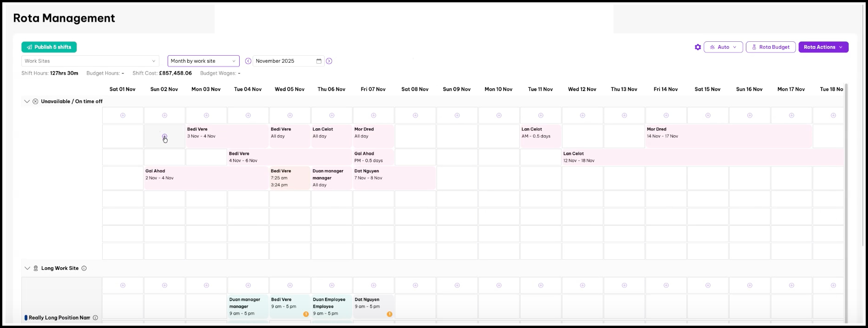Screen dimensions: 868x328
Task: Go to previous month arrow
Action: tap(248, 61)
